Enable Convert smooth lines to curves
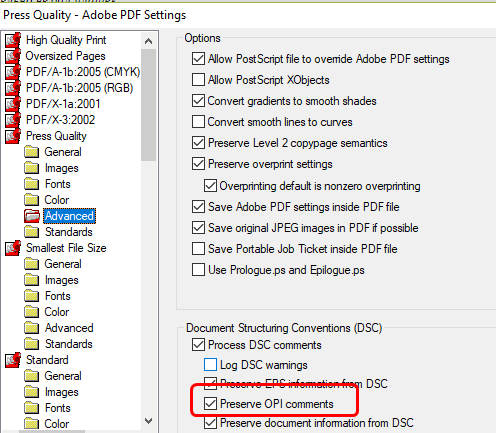 click(x=198, y=122)
